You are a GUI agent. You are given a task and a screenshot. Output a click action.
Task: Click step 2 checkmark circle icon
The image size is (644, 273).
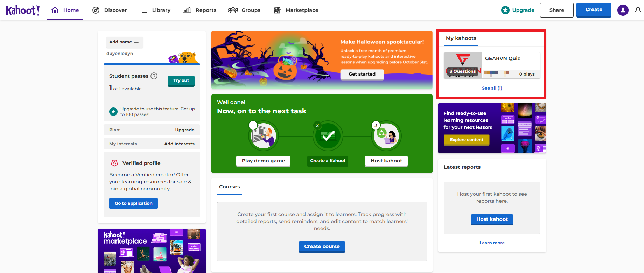tap(328, 136)
